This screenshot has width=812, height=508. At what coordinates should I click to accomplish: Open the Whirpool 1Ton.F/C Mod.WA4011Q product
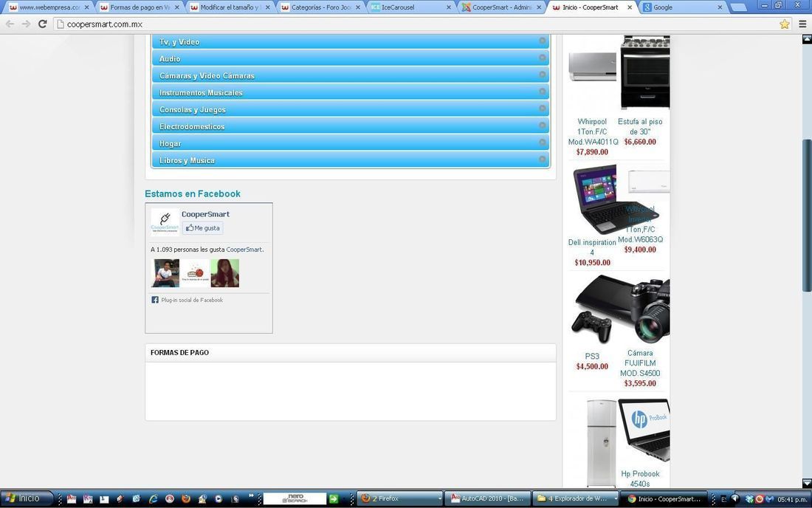coord(593,131)
